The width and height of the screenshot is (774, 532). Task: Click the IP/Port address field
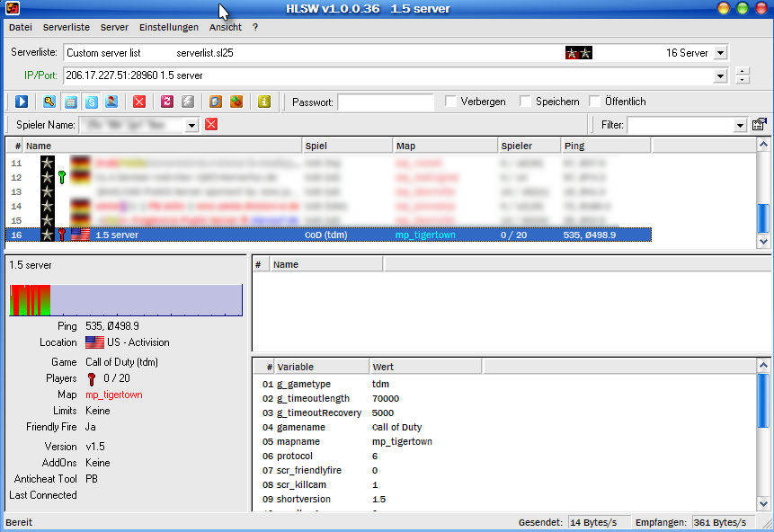pyautogui.click(x=390, y=75)
